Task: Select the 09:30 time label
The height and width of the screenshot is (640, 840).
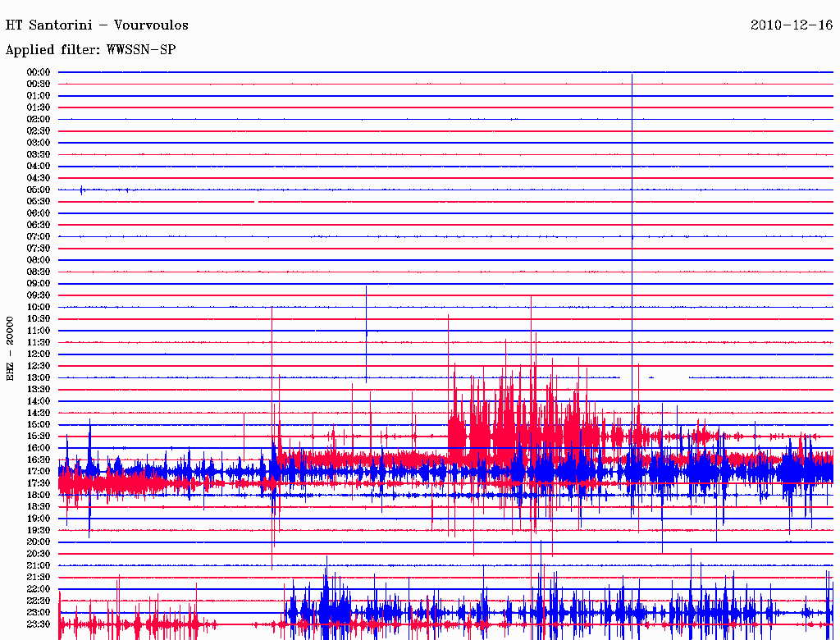Action: pyautogui.click(x=39, y=295)
